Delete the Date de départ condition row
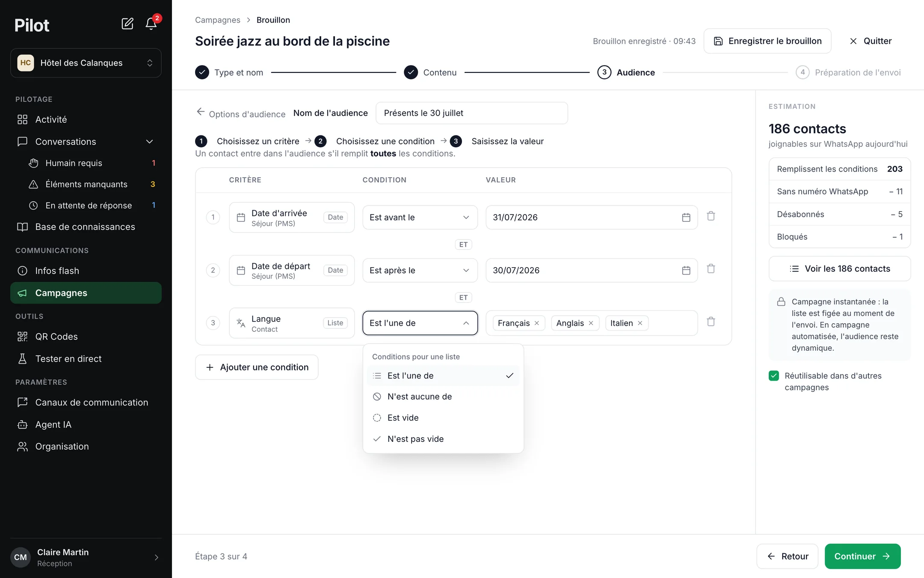 [x=711, y=269]
